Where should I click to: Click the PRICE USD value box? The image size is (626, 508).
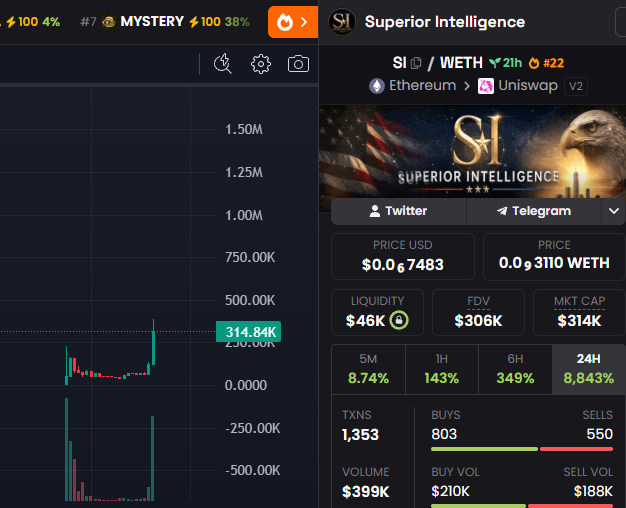pyautogui.click(x=403, y=257)
